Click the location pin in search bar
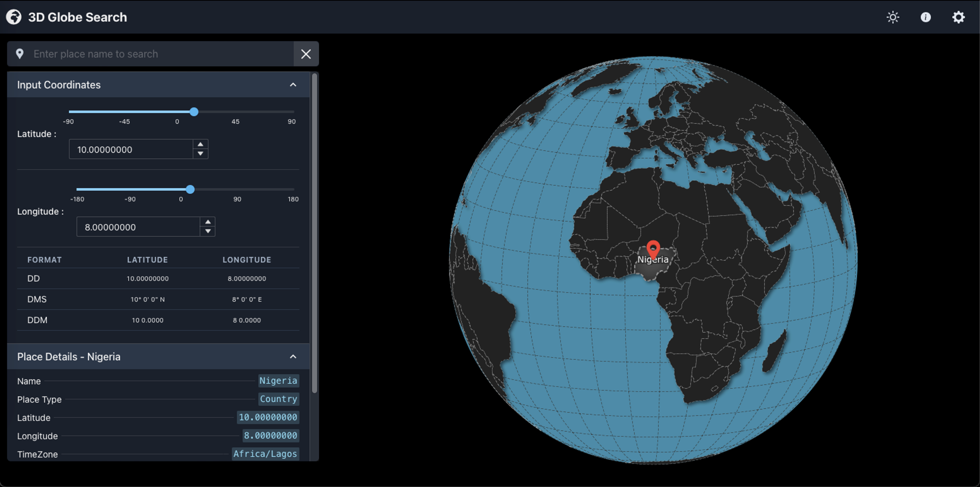 (x=20, y=54)
